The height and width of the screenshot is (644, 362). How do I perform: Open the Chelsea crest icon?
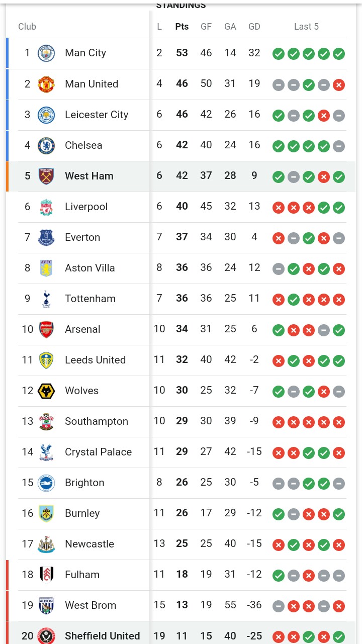pyautogui.click(x=46, y=145)
